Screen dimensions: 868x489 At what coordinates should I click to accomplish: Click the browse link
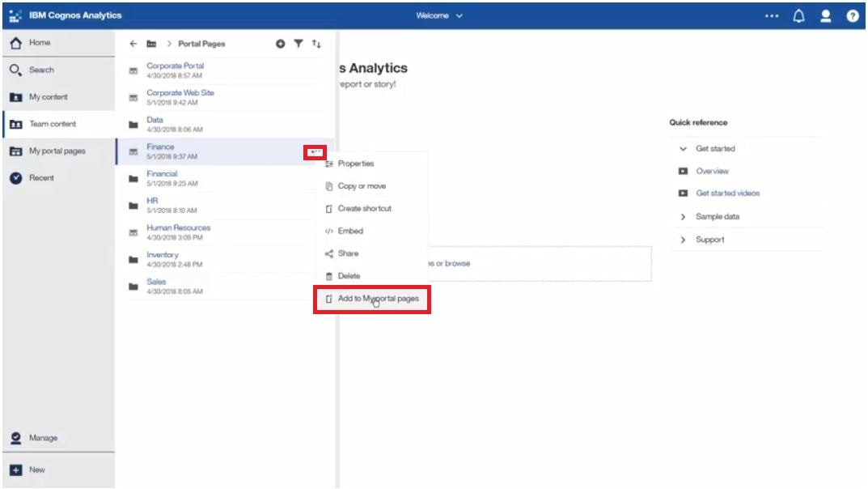tap(457, 264)
